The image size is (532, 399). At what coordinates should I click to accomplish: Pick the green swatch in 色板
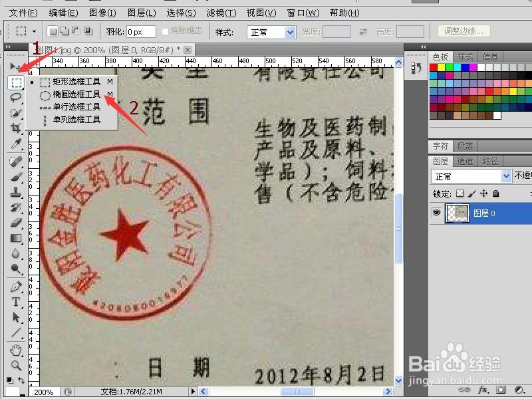tap(450, 67)
